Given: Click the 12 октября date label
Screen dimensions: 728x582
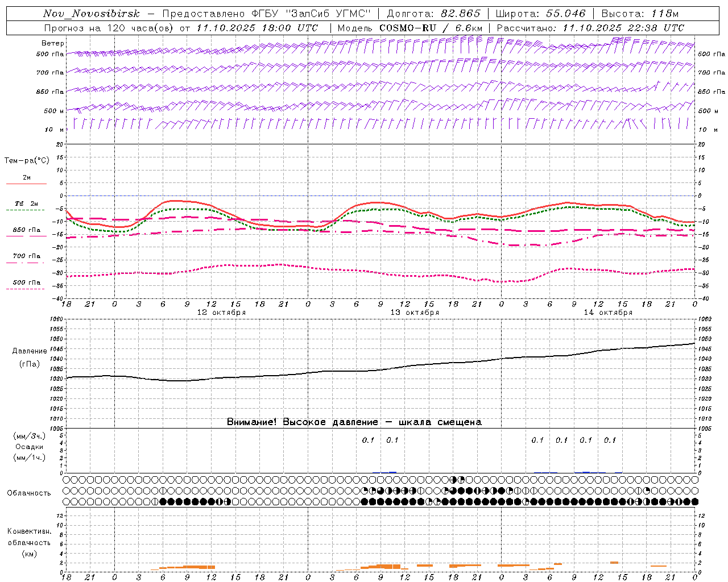Looking at the screenshot, I should coord(221,313).
